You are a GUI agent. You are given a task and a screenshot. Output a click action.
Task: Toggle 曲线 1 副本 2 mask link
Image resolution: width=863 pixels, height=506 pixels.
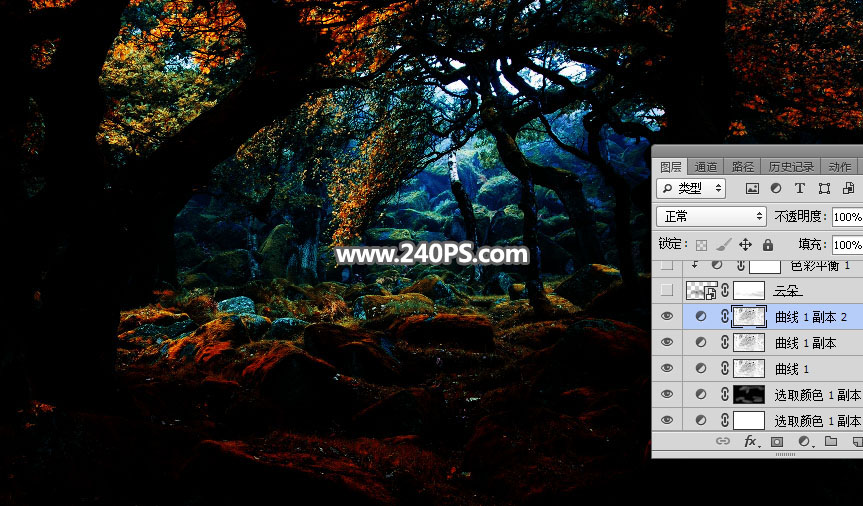(725, 316)
